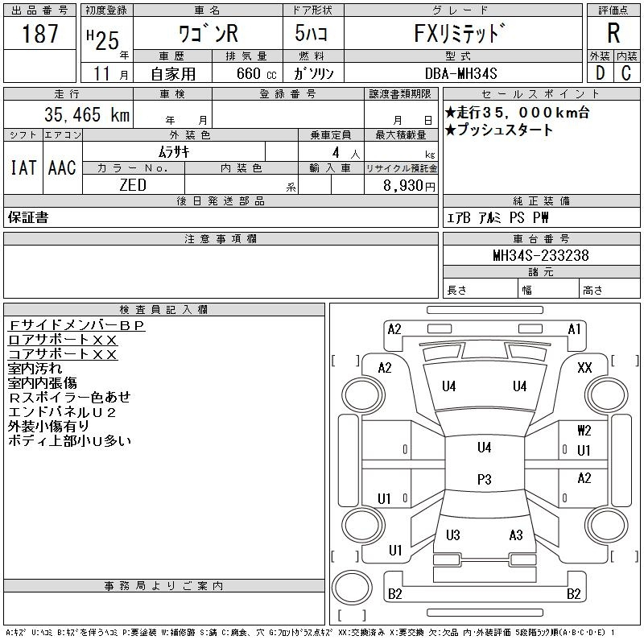The width and height of the screenshot is (644, 644).
Task: Select 保証書 under later-shipped parts
Action: pos(28,217)
